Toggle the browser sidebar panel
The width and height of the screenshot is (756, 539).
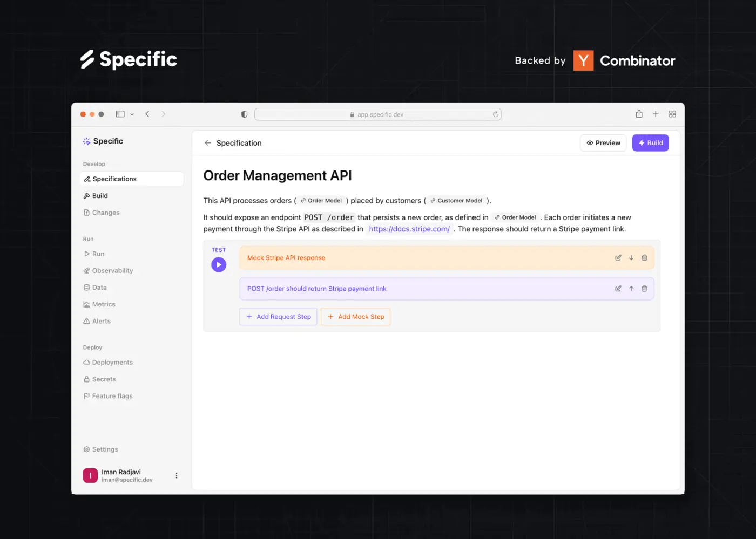click(x=120, y=114)
